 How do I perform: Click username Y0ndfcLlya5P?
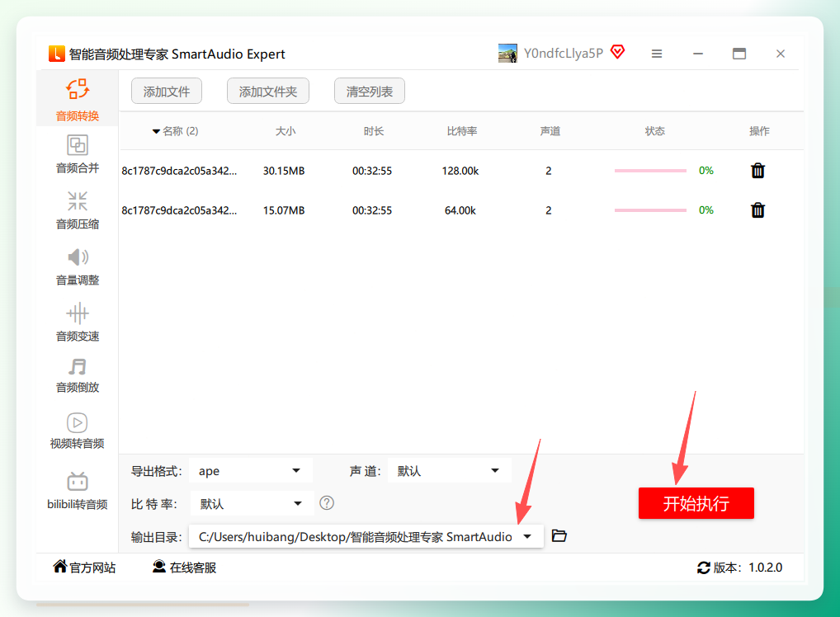(x=563, y=53)
